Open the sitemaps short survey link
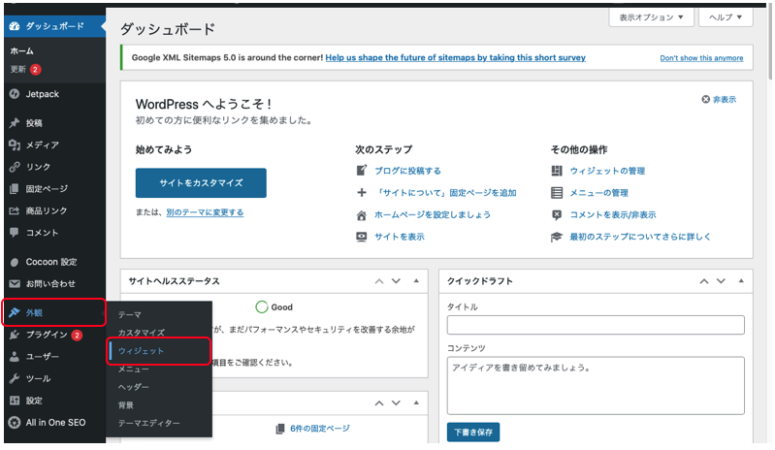The image size is (775, 450). [x=455, y=57]
